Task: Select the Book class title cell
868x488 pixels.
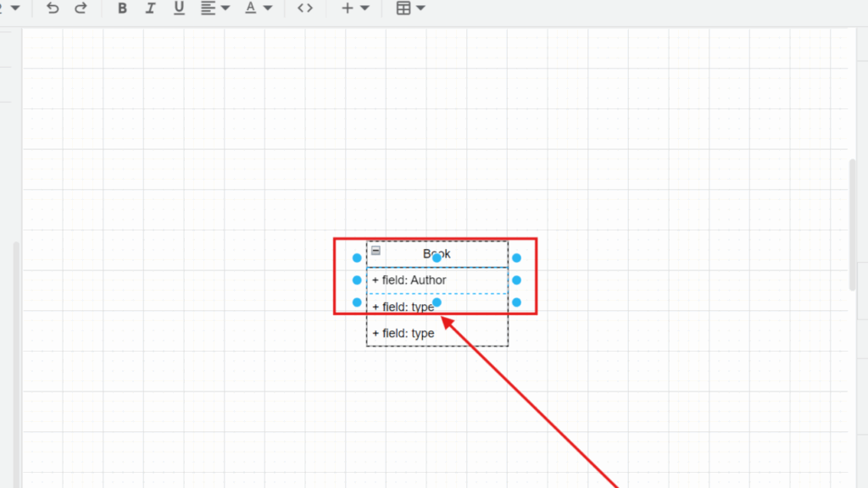Action: (x=437, y=253)
